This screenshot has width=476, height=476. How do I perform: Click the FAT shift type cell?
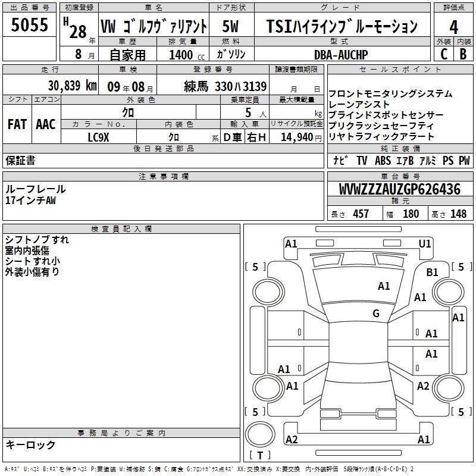pos(17,124)
